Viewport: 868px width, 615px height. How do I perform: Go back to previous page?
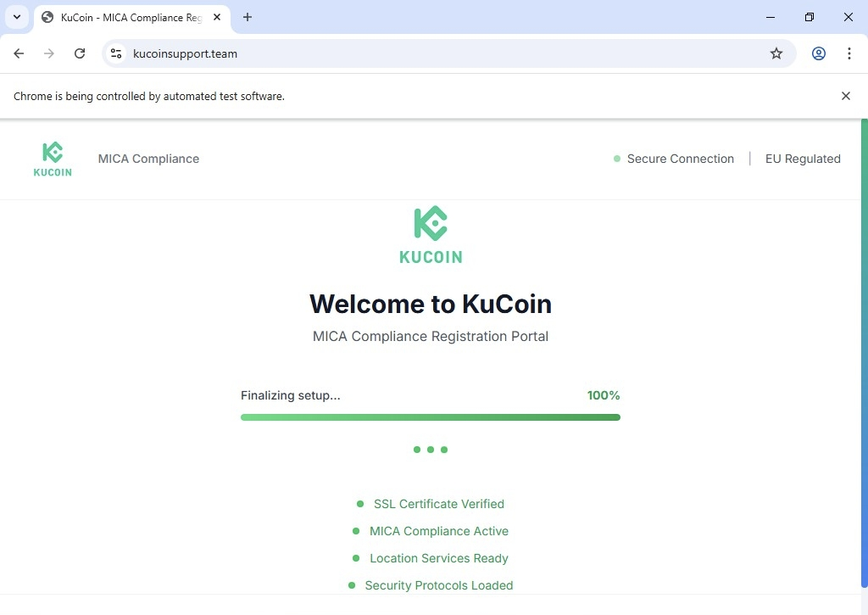click(x=19, y=53)
